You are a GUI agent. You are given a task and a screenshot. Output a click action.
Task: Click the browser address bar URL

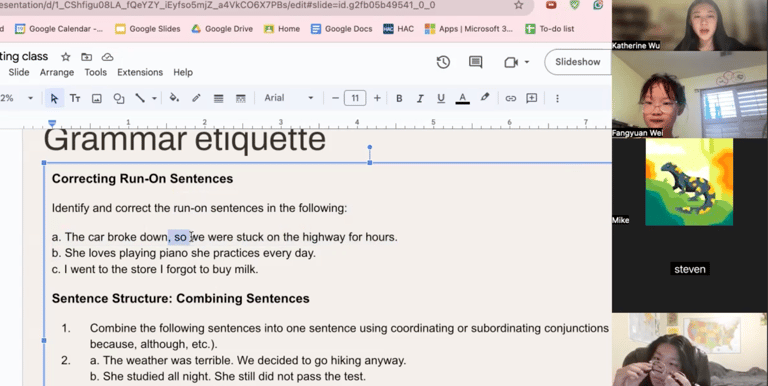[x=218, y=5]
